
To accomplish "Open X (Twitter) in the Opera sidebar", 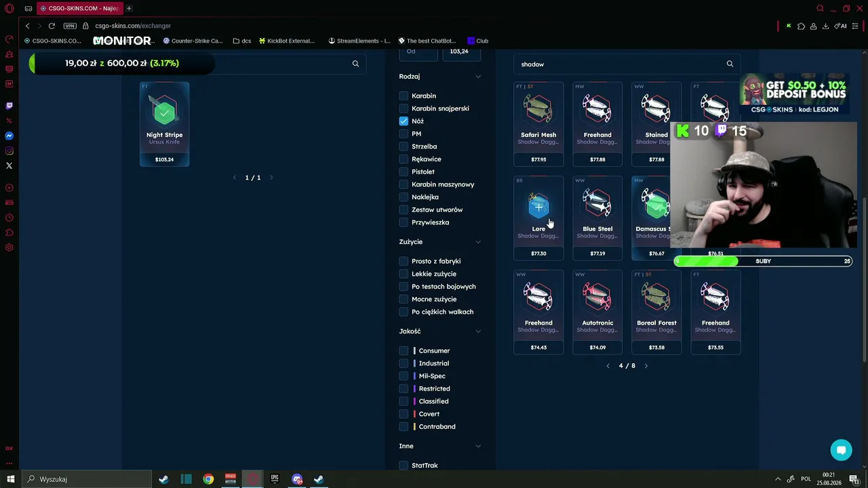I will [9, 165].
